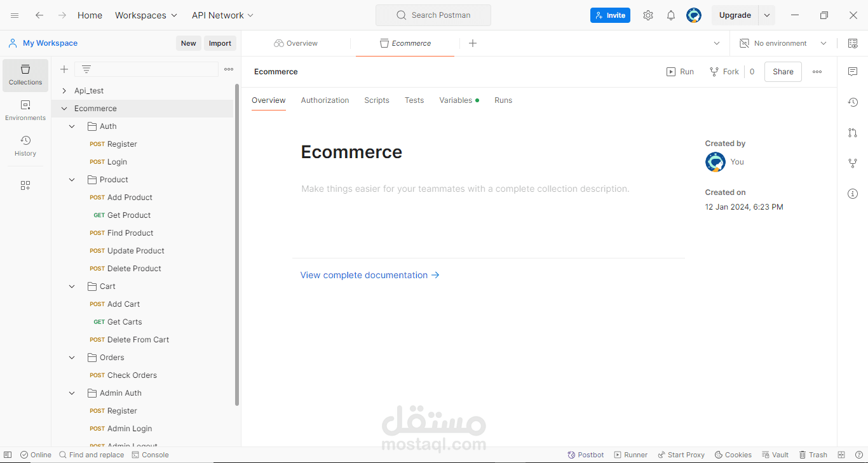868x463 pixels.
Task: Run the Ecommerce collection
Action: pyautogui.click(x=680, y=72)
